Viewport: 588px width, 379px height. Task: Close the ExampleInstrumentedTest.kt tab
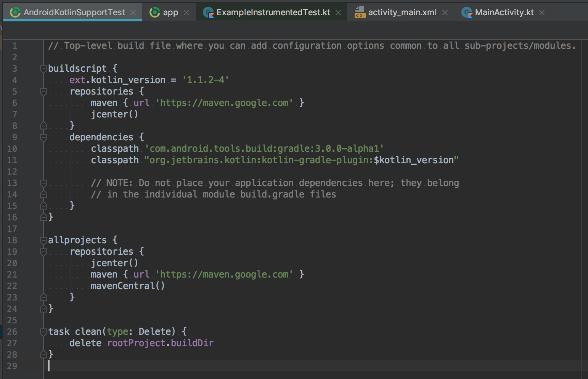[338, 13]
